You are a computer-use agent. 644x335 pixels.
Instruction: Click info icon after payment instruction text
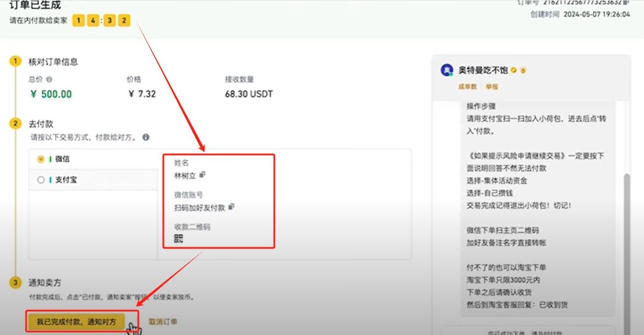(146, 138)
